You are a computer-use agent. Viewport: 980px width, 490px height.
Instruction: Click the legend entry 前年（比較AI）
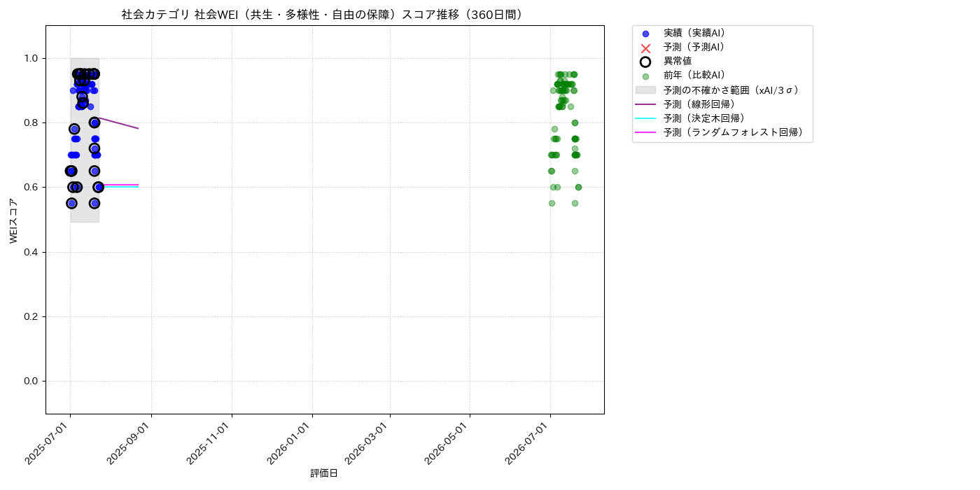tap(694, 76)
